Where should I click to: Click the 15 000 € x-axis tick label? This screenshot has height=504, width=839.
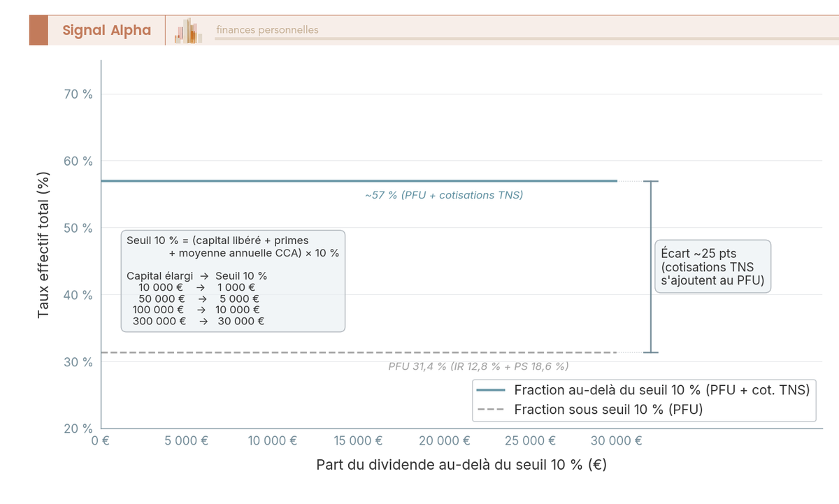pyautogui.click(x=359, y=441)
